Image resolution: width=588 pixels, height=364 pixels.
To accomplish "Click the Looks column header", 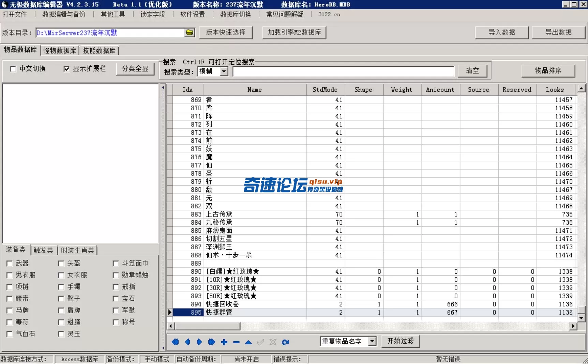I will [556, 90].
